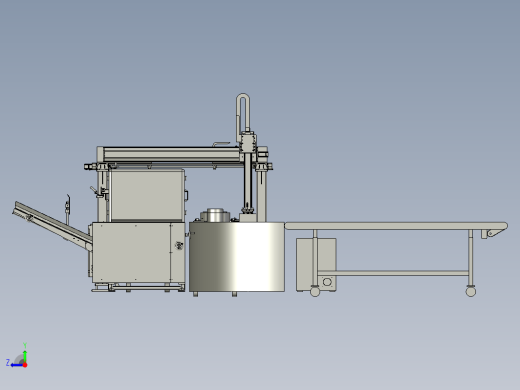The image size is (520, 390).
Task: Select the long flat conveyor table top
Action: [x=396, y=226]
